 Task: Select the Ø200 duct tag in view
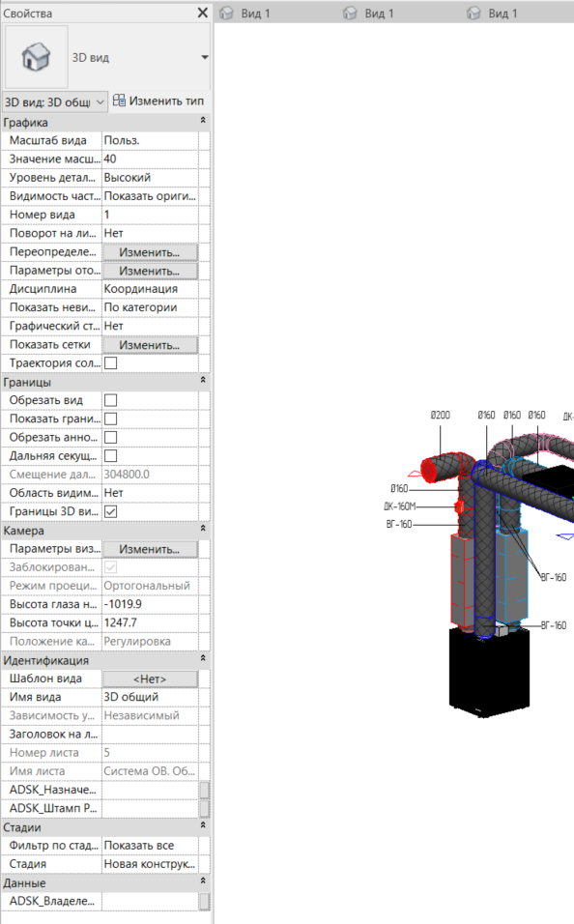(441, 415)
